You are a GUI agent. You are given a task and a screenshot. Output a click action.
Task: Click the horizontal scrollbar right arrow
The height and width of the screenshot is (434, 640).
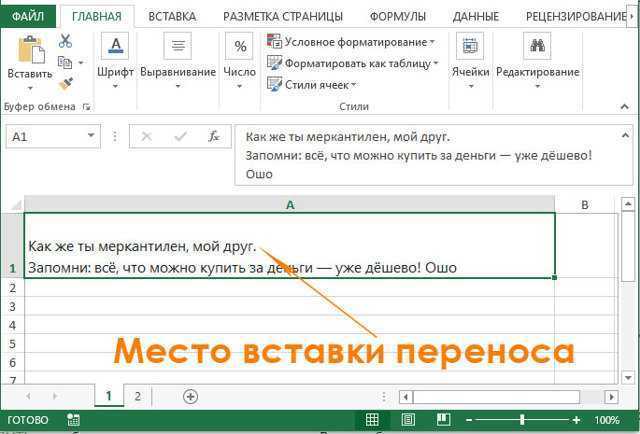point(611,397)
